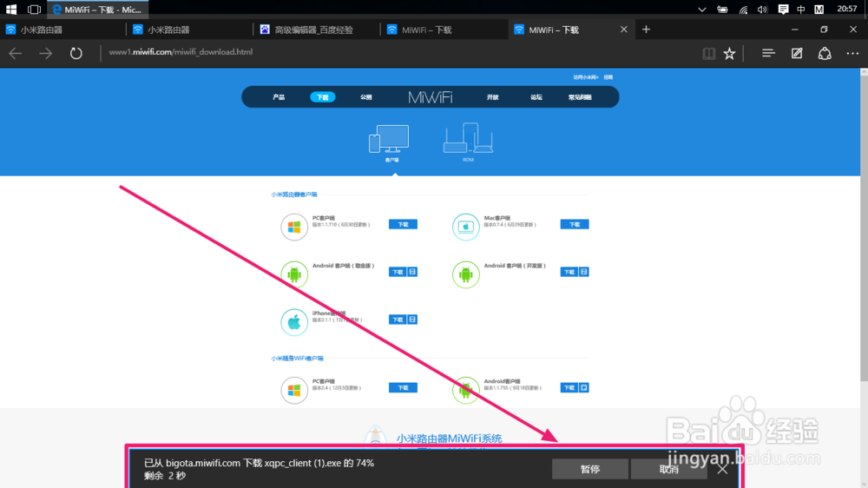Download the router PC客户端 version 1.1.710
The width and height of the screenshot is (868, 488).
tap(403, 224)
